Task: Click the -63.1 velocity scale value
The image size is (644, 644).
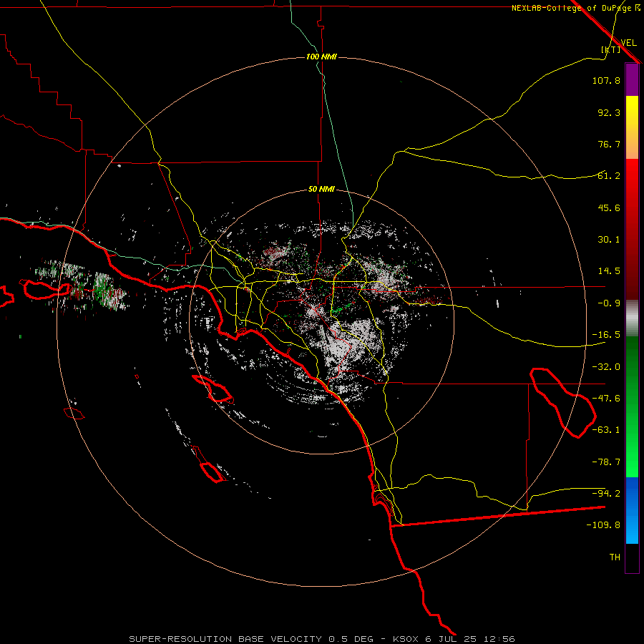Action: 606,430
